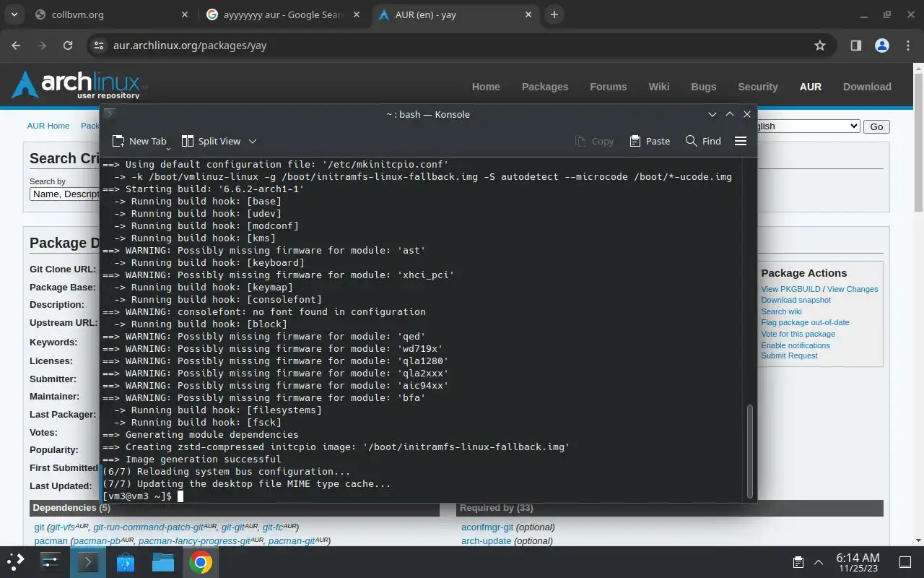
Task: Open the Download nav link
Action: (x=867, y=87)
